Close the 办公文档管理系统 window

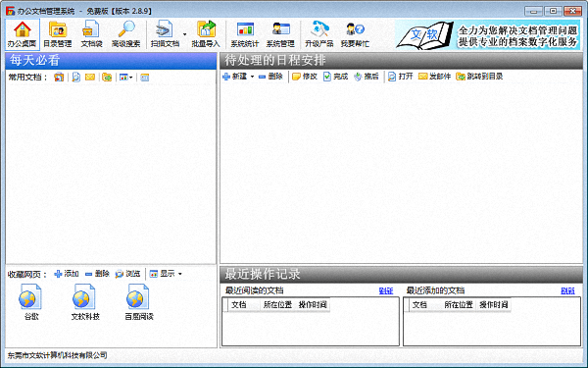[572, 11]
